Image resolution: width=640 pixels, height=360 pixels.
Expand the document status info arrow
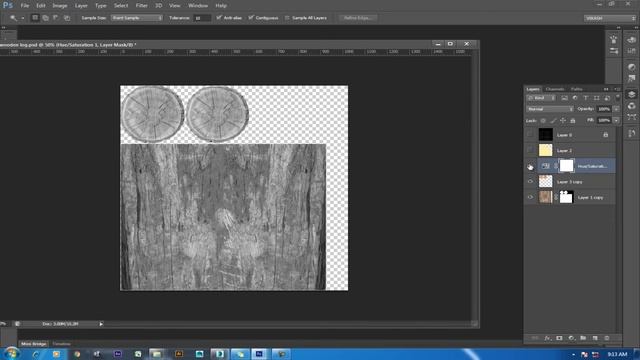click(x=101, y=324)
